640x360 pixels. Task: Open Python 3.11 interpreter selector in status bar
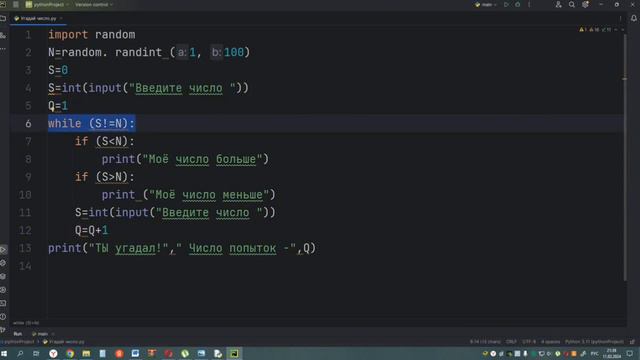tap(594, 342)
